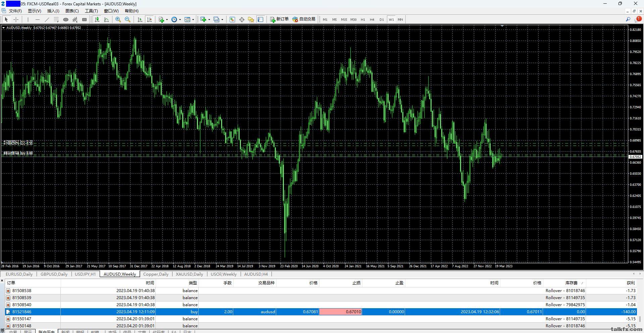644x333 pixels.
Task: Switch timeframe to M5
Action: pyautogui.click(x=335, y=19)
